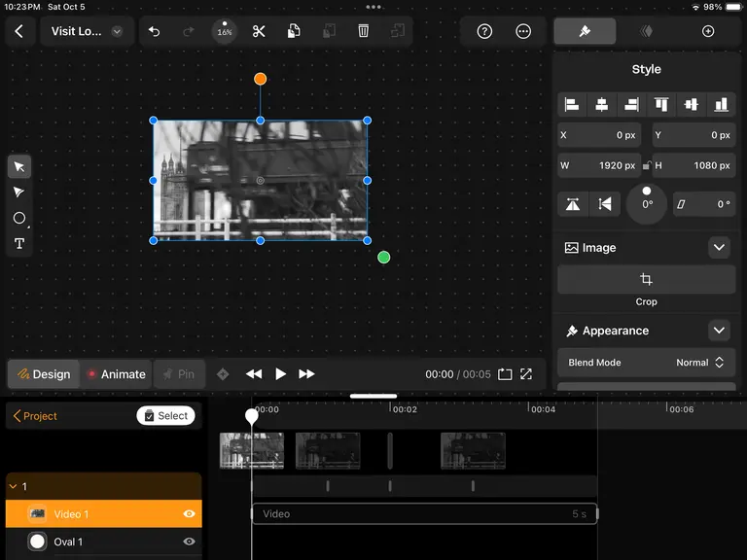Select the Video 1 layer
The height and width of the screenshot is (560, 747).
click(104, 513)
